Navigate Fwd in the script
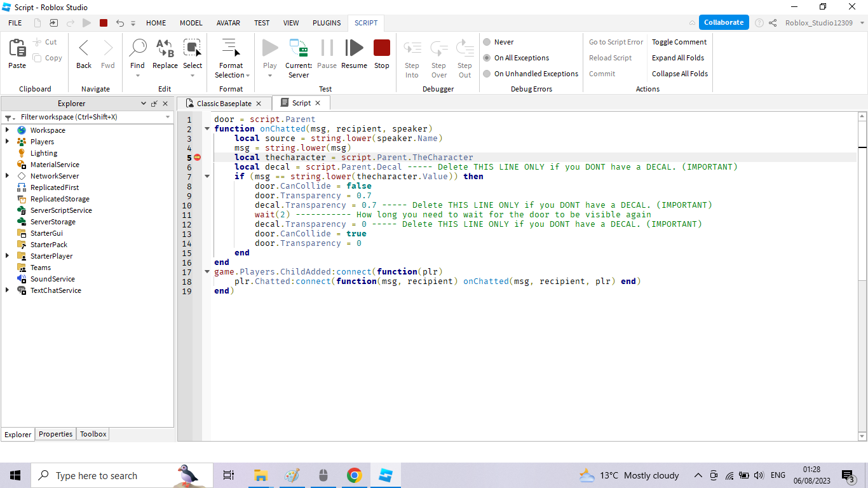The width and height of the screenshot is (868, 488). tap(108, 48)
